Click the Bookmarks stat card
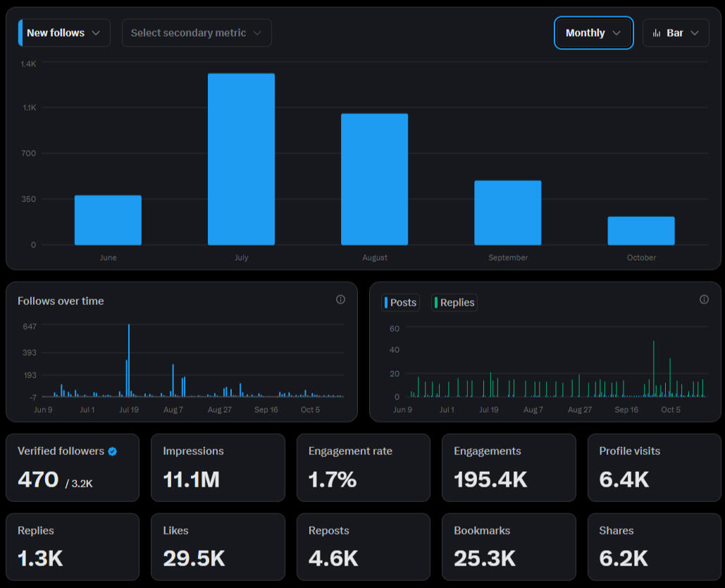Viewport: 725px width, 588px height. (x=509, y=546)
